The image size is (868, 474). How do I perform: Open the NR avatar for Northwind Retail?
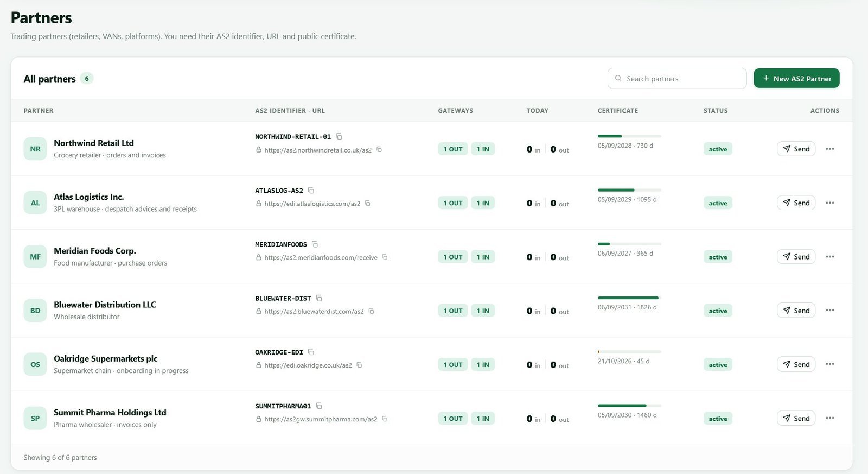(35, 149)
